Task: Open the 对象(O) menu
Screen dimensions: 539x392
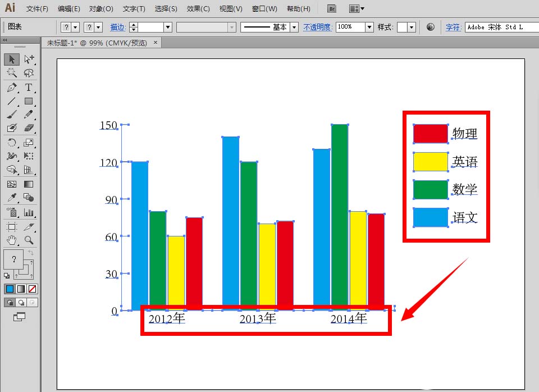Action: pyautogui.click(x=101, y=9)
